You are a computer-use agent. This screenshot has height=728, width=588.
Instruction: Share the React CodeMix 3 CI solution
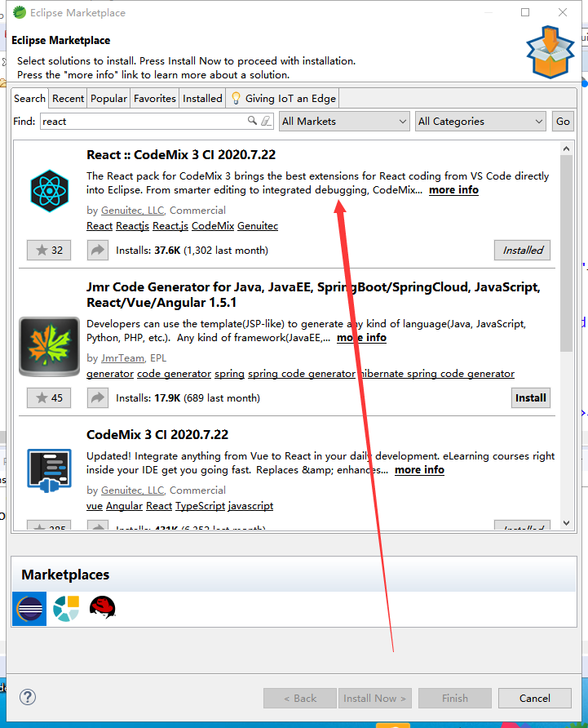click(x=98, y=251)
